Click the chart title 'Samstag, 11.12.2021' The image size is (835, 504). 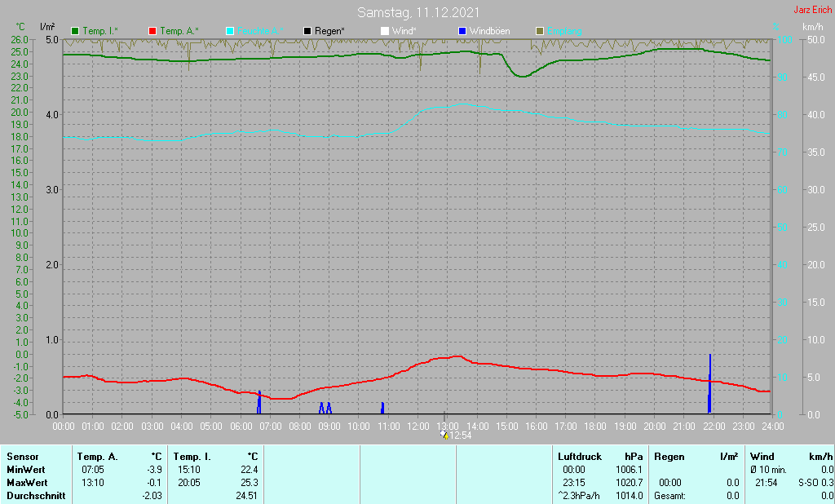(x=418, y=12)
